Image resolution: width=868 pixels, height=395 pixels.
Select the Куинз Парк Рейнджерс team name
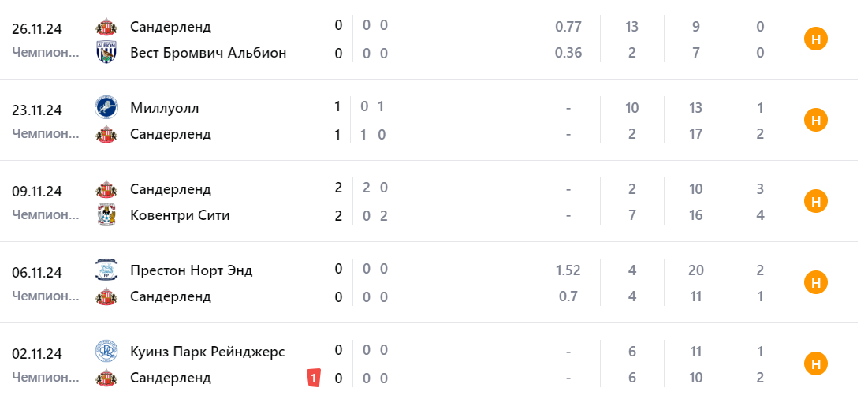(207, 352)
